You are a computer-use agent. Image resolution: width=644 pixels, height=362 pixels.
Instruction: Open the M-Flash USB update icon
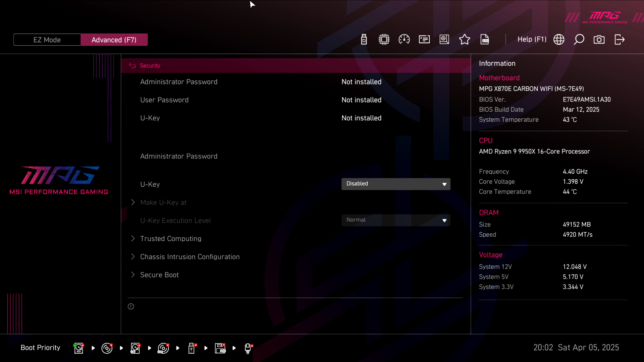pyautogui.click(x=364, y=40)
